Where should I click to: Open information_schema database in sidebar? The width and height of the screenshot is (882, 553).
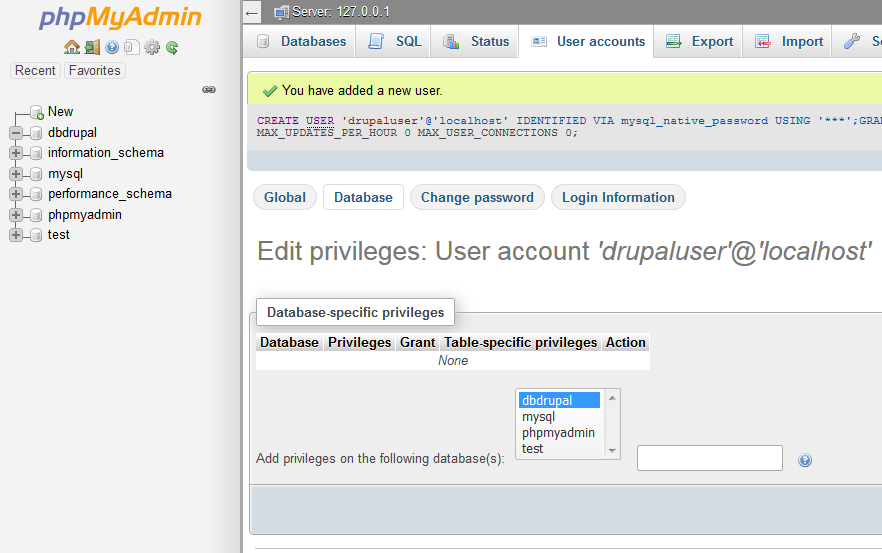pyautogui.click(x=106, y=153)
